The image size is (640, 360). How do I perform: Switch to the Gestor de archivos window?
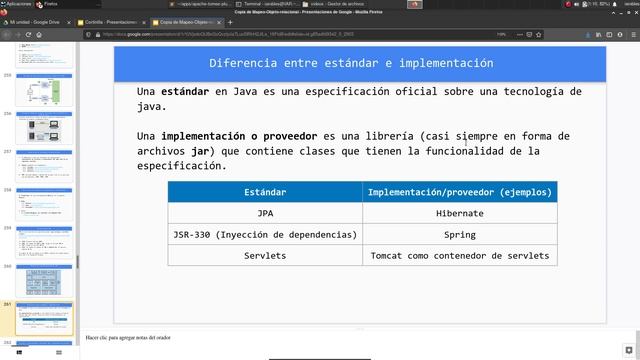333,4
